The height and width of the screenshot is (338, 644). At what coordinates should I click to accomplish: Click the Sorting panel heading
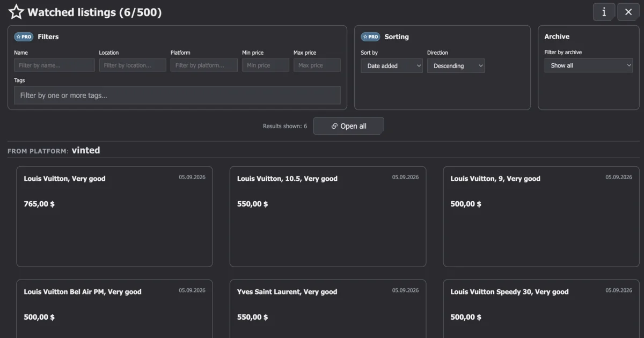397,37
